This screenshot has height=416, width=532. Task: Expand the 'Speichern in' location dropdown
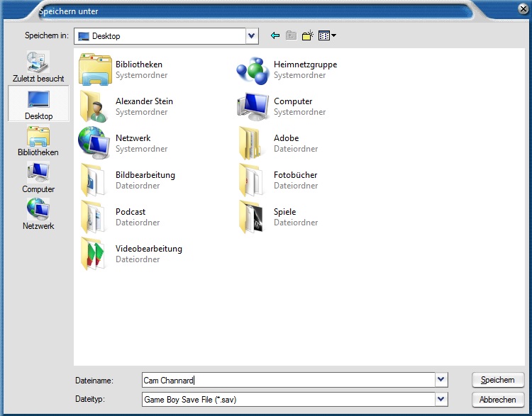252,35
